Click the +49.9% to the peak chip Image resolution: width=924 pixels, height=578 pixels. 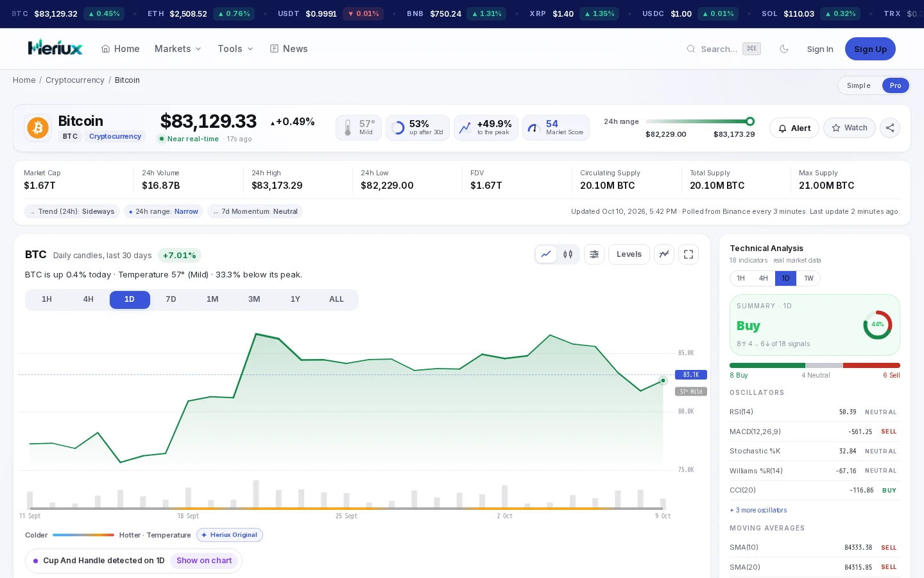[486, 128]
